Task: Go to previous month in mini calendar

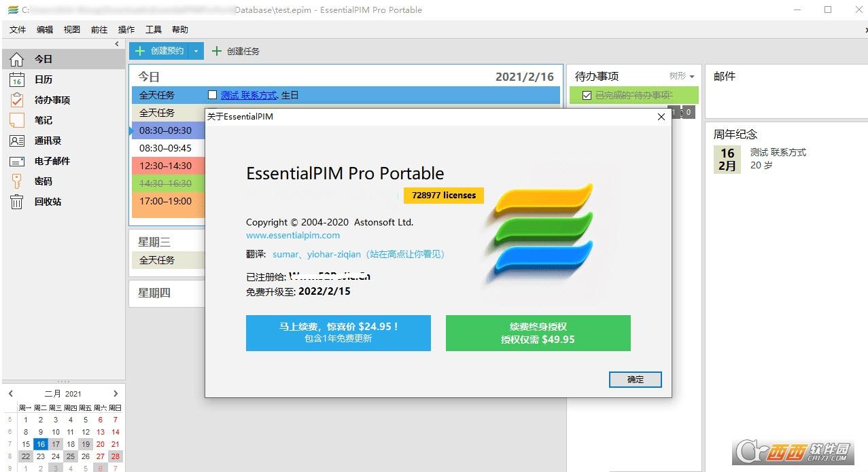Action: 11,393
